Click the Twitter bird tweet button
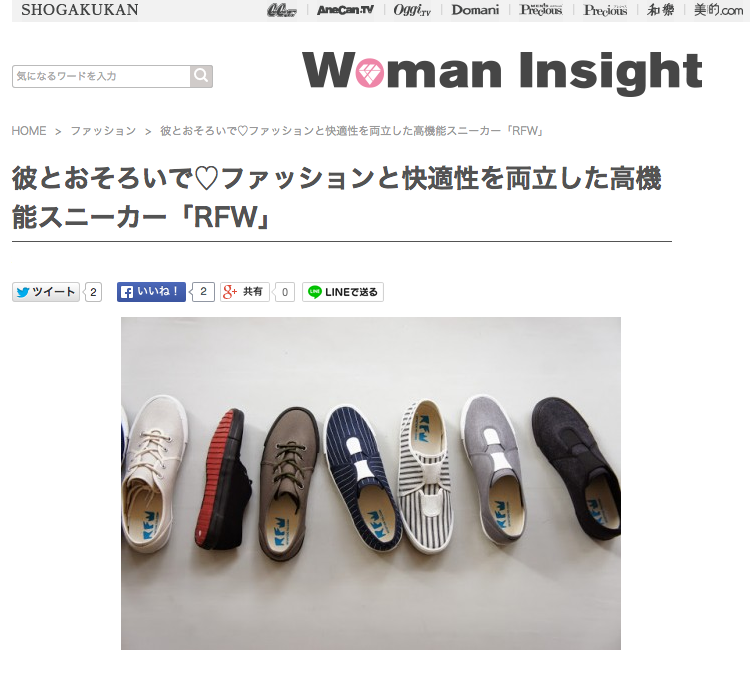 (x=46, y=292)
